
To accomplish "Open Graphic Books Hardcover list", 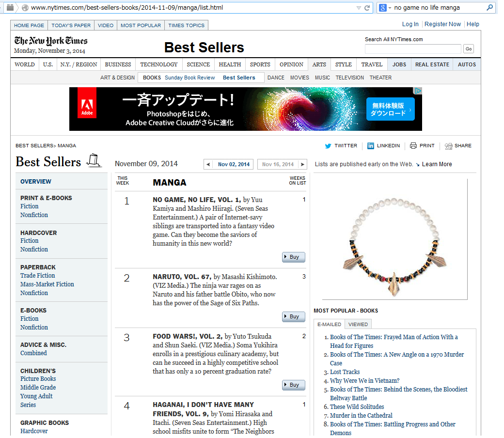I will point(34,431).
